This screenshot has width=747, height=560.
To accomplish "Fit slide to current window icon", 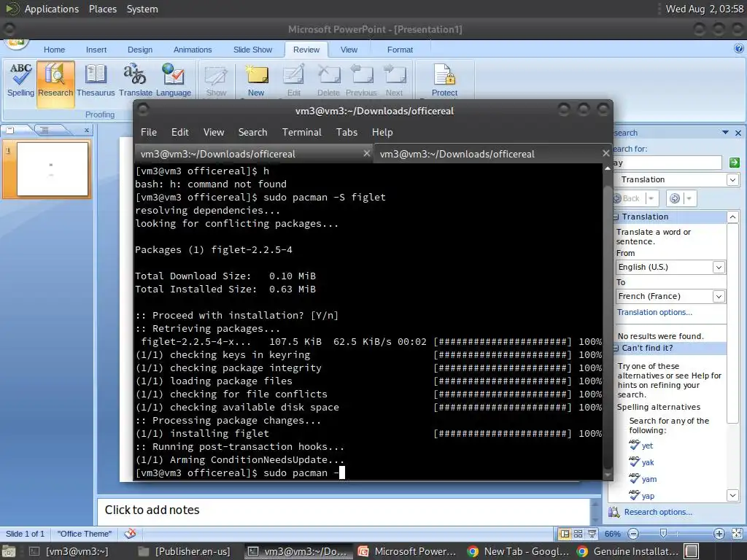I will (x=737, y=534).
